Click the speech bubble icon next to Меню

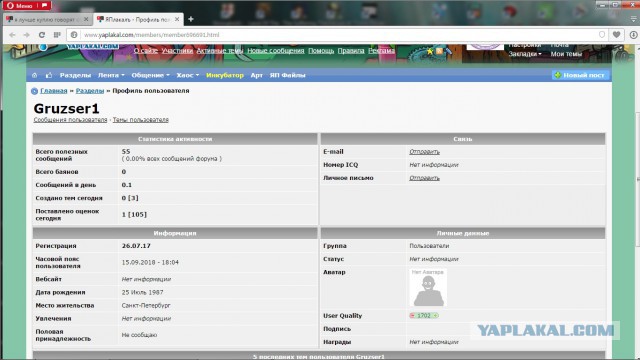[45, 6]
